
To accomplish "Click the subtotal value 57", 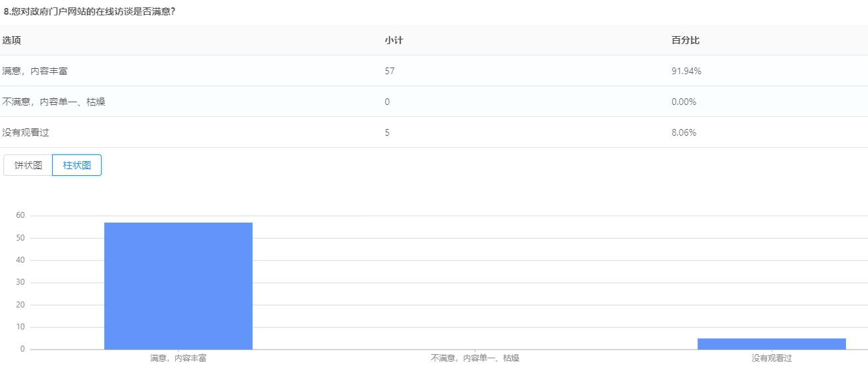I will click(389, 71).
